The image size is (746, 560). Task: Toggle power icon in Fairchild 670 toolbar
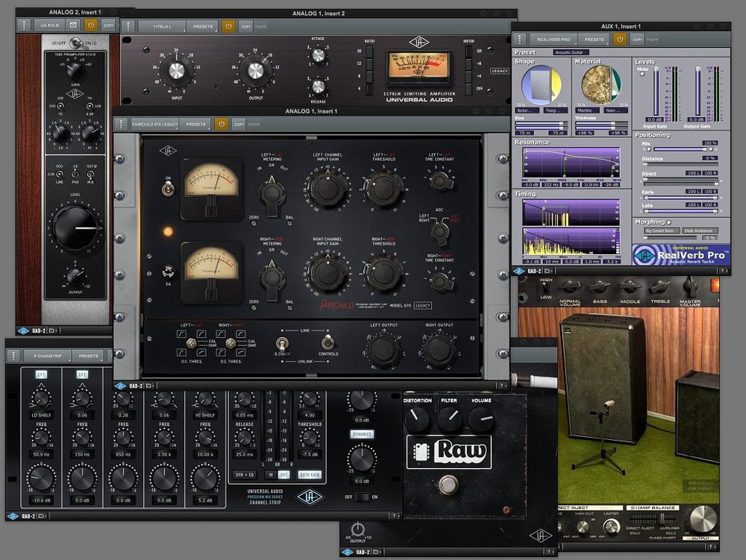[222, 124]
